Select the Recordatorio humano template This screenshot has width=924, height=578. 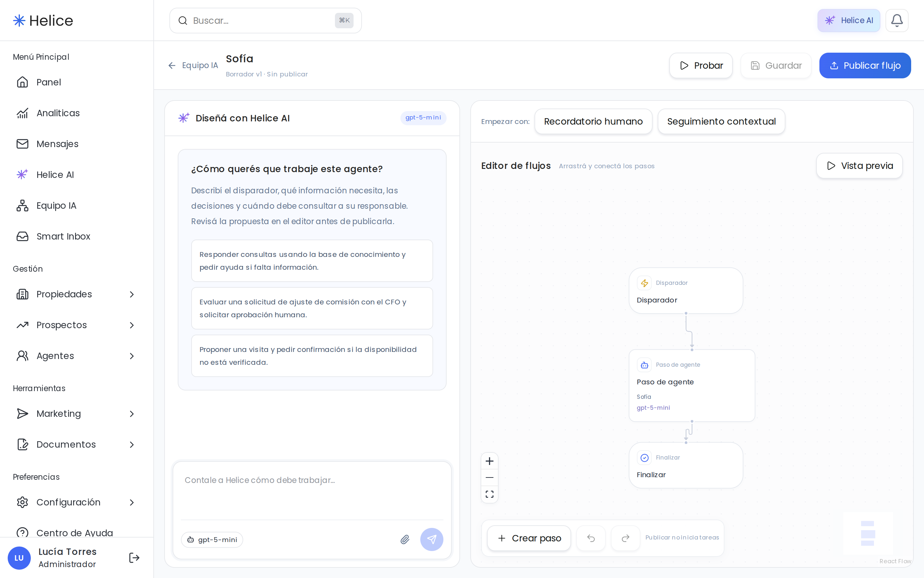pyautogui.click(x=593, y=122)
